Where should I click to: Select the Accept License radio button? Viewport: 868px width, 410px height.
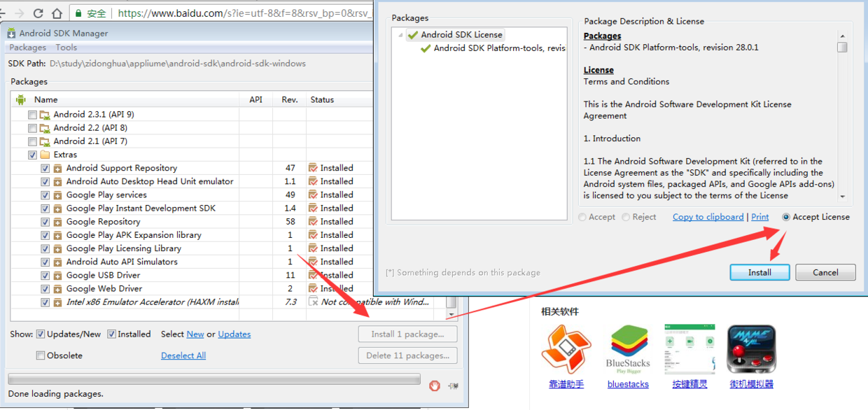pyautogui.click(x=786, y=217)
